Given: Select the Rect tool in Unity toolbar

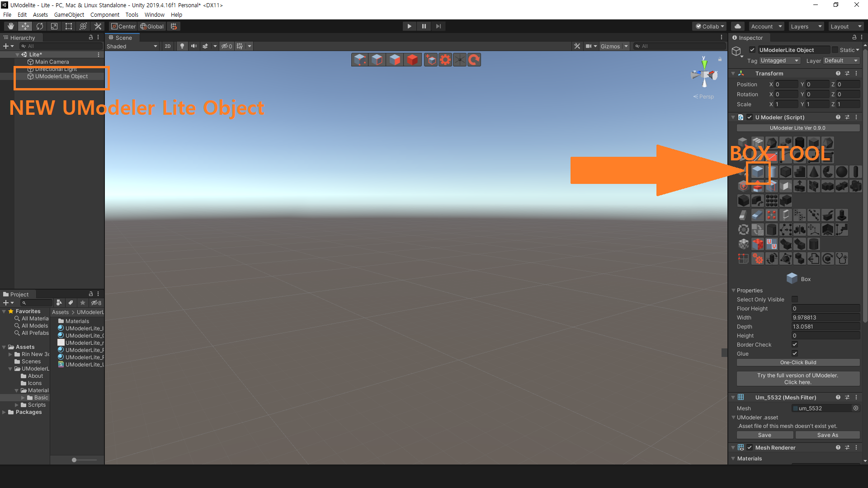Looking at the screenshot, I should click(x=69, y=26).
